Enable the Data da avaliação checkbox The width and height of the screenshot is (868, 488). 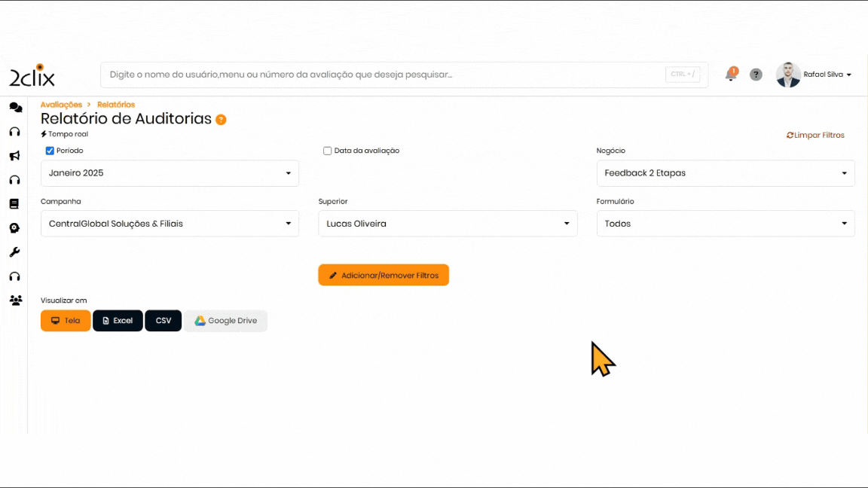tap(328, 151)
